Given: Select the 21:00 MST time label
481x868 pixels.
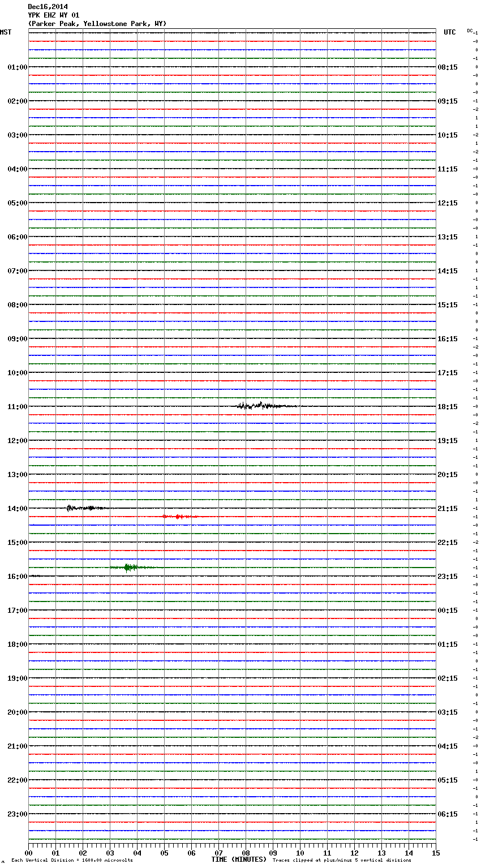Looking at the screenshot, I should tap(18, 746).
